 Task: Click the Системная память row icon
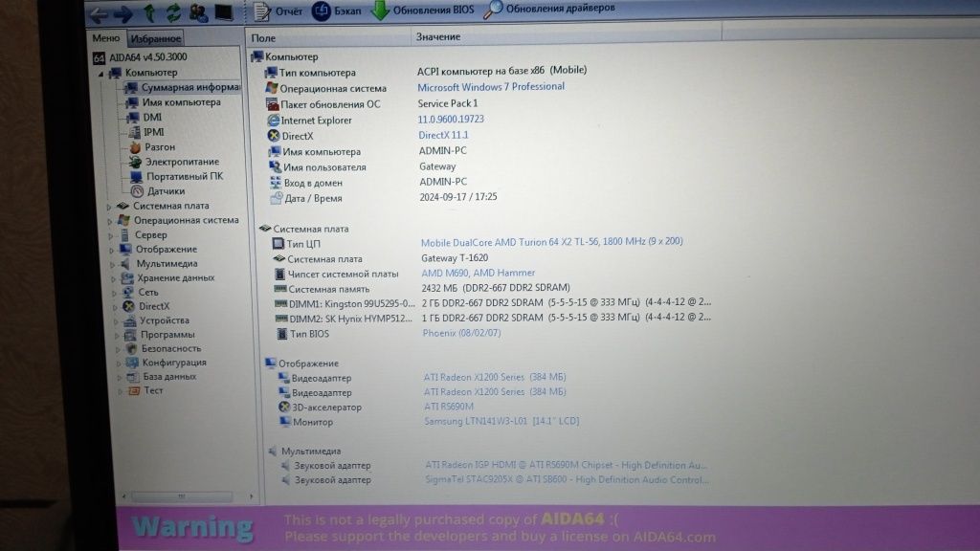point(280,289)
